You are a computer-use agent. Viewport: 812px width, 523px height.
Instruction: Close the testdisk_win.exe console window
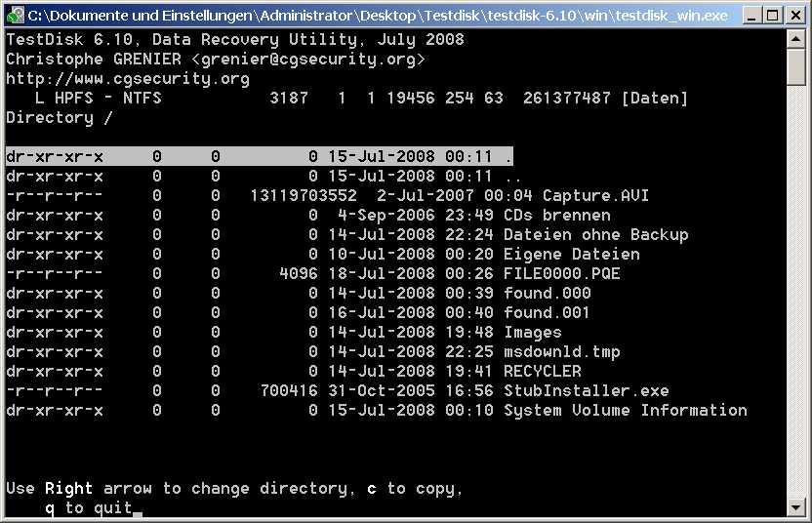[795, 16]
